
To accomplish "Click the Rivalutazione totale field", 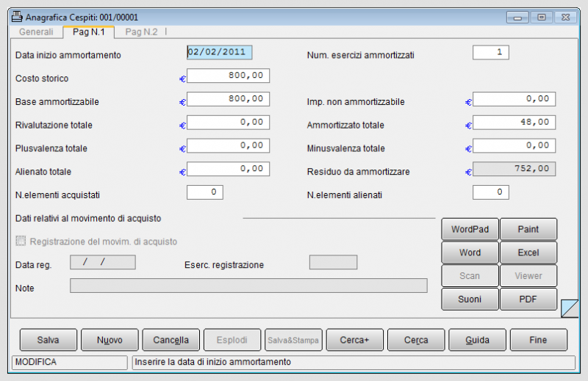I will [x=228, y=122].
